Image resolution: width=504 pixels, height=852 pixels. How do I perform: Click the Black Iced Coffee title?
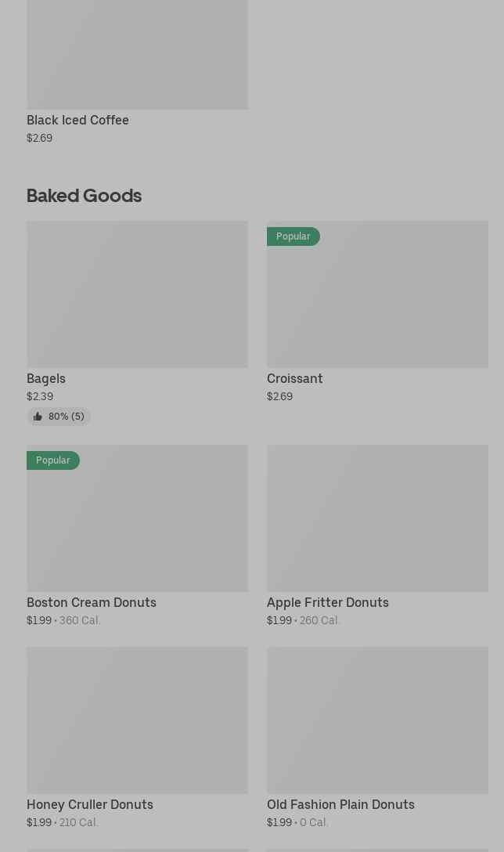tap(77, 120)
